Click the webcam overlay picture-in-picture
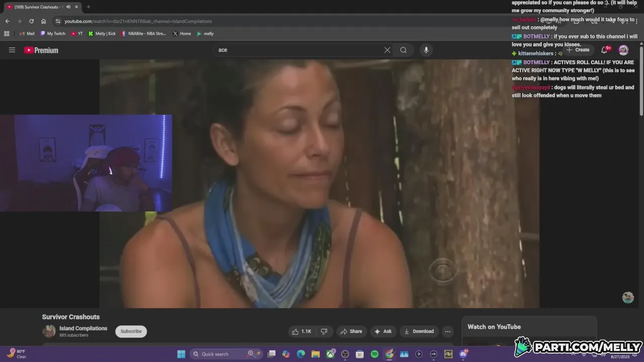The width and height of the screenshot is (644, 362). pyautogui.click(x=86, y=163)
